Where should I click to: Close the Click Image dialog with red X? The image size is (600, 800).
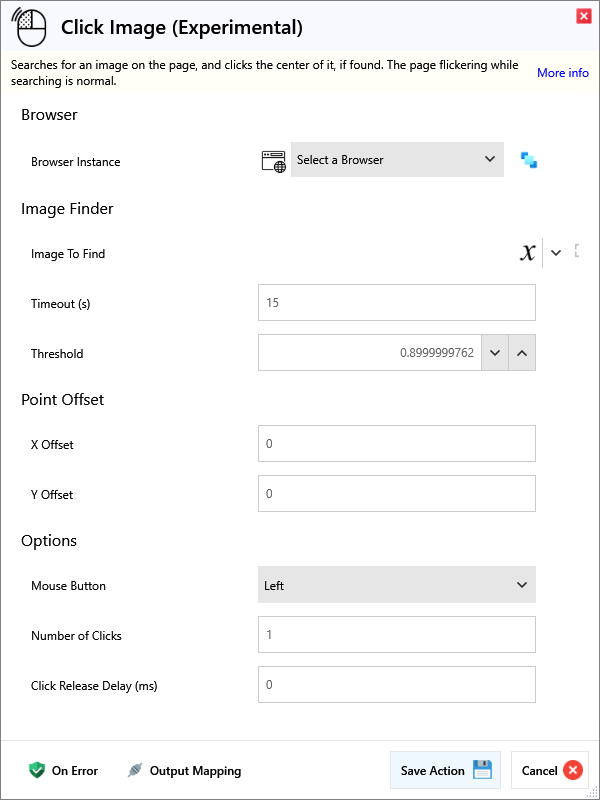pyautogui.click(x=583, y=16)
